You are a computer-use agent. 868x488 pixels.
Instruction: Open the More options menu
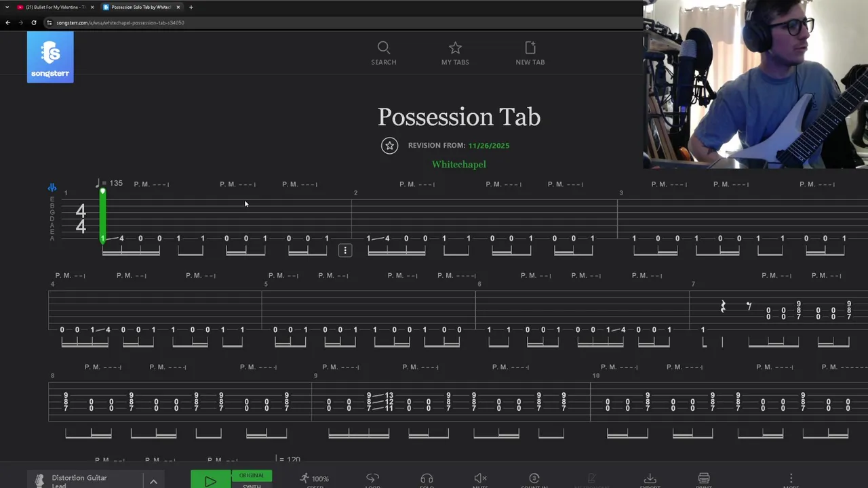tap(791, 480)
